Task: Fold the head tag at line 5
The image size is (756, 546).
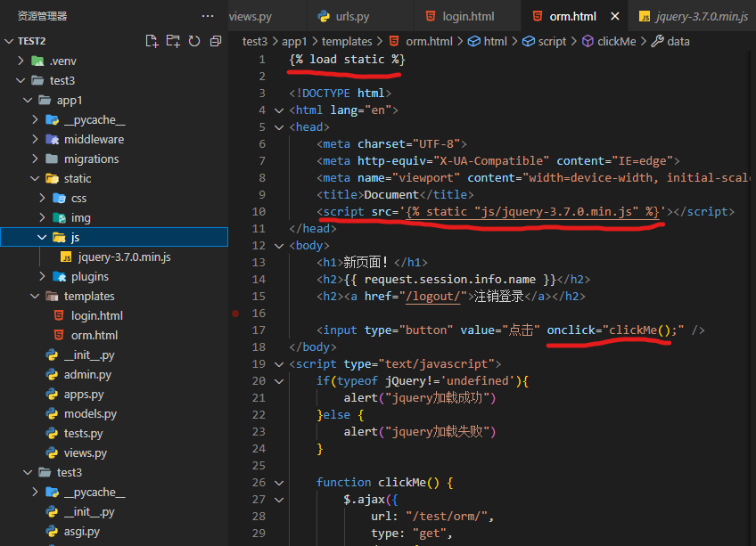Action: [x=279, y=127]
